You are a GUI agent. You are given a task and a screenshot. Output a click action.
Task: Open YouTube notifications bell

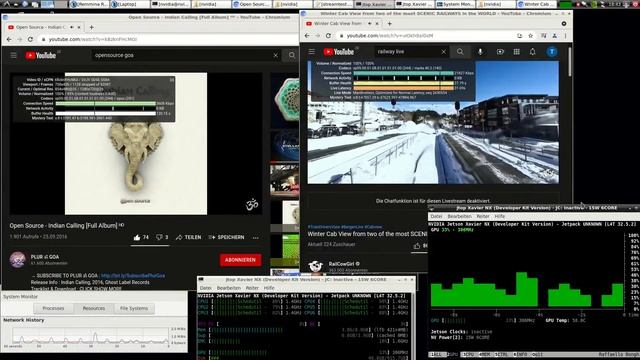533,52
